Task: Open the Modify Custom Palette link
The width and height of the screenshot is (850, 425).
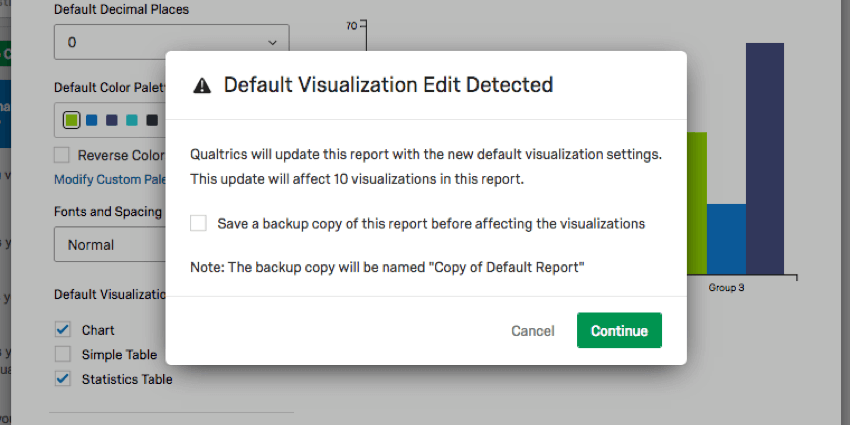Action: 110,179
